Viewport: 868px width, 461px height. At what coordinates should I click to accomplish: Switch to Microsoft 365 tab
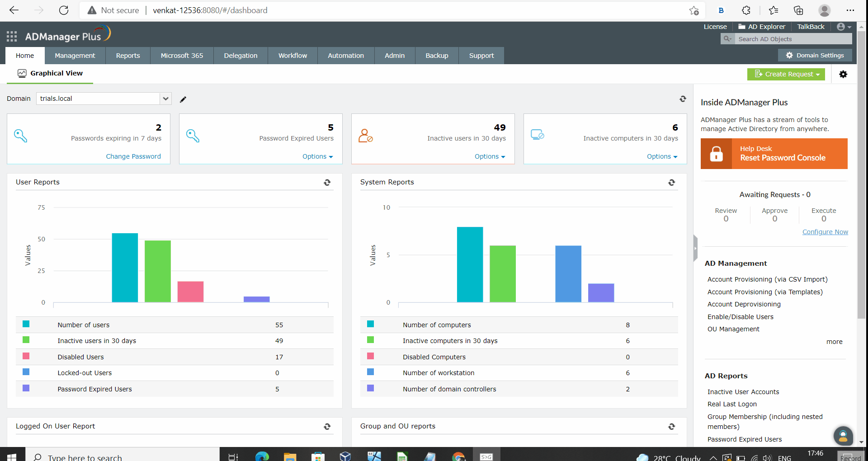click(182, 56)
